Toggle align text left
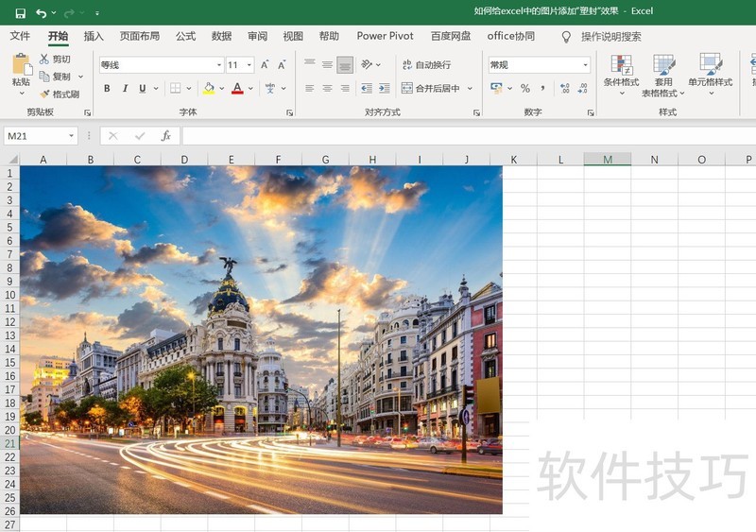Screen dimensions: 756x532 [310, 88]
